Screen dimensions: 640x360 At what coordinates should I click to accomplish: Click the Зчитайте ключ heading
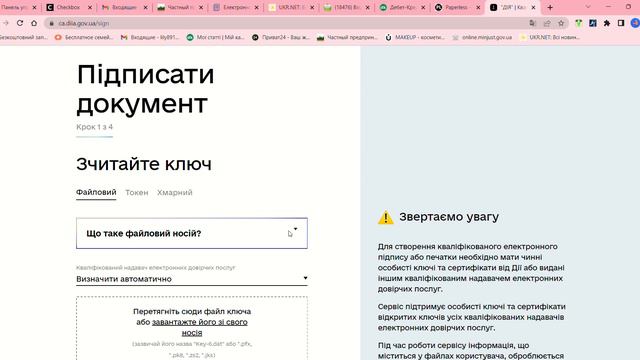pos(144,164)
